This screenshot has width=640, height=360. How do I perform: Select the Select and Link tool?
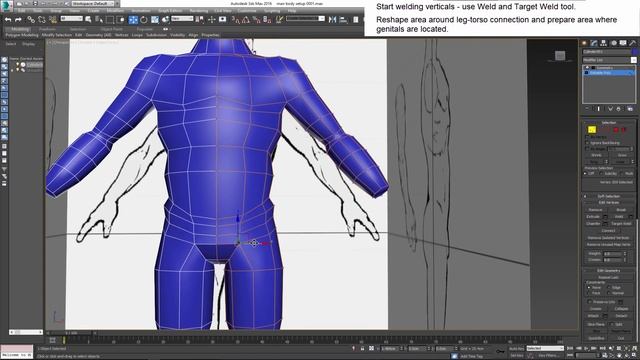[x=31, y=19]
